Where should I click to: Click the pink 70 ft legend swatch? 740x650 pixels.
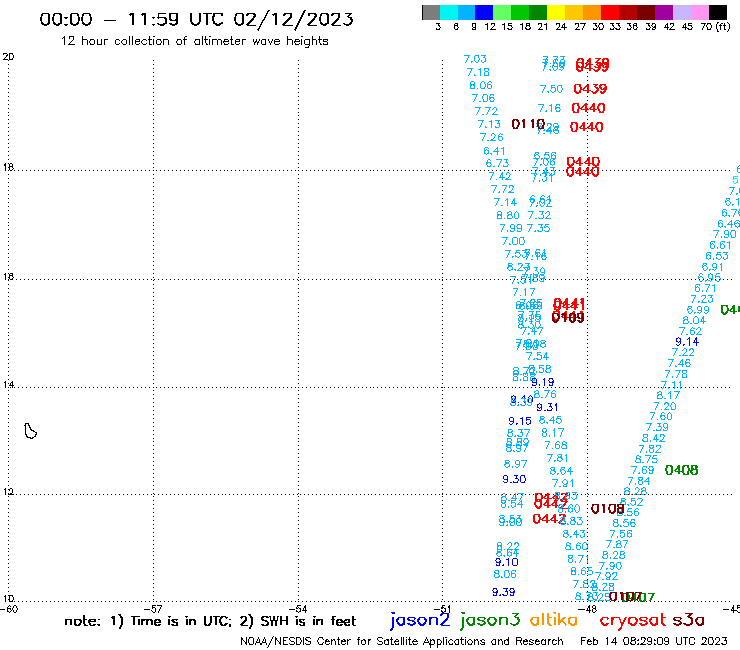pyautogui.click(x=699, y=13)
